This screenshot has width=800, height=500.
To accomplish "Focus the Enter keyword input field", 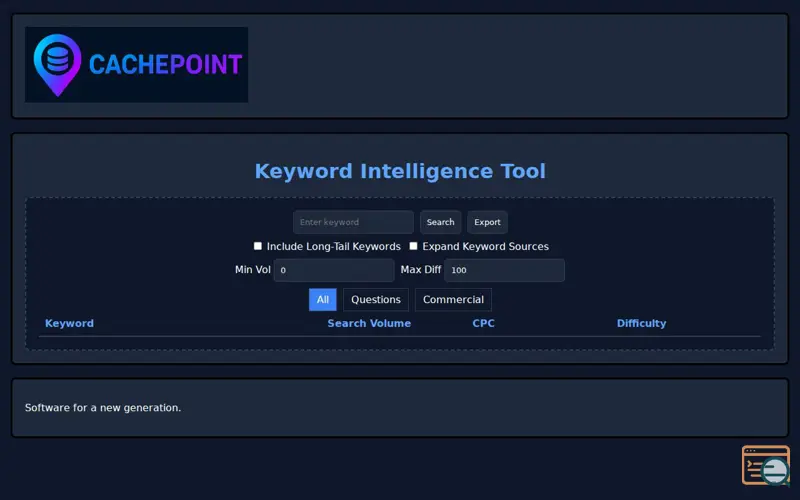I will click(353, 222).
